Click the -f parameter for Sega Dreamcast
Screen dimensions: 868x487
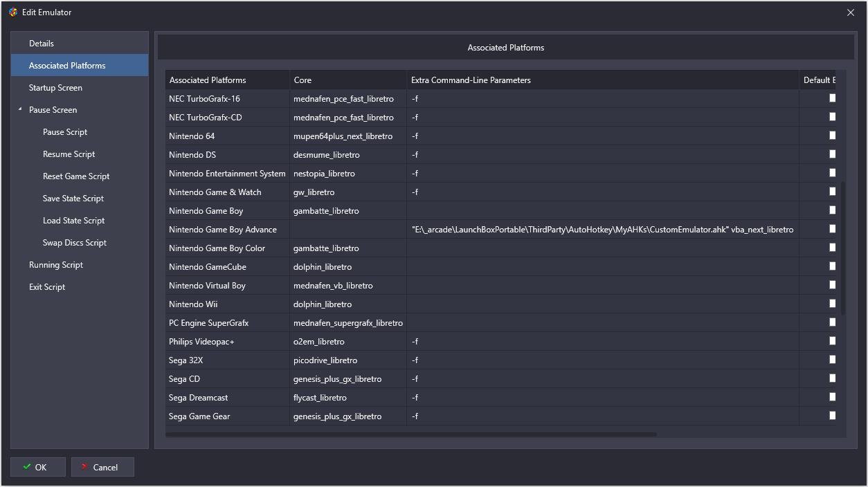pos(603,397)
